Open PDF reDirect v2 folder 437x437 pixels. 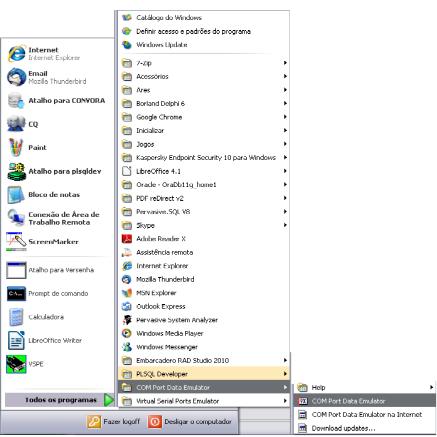pyautogui.click(x=204, y=198)
